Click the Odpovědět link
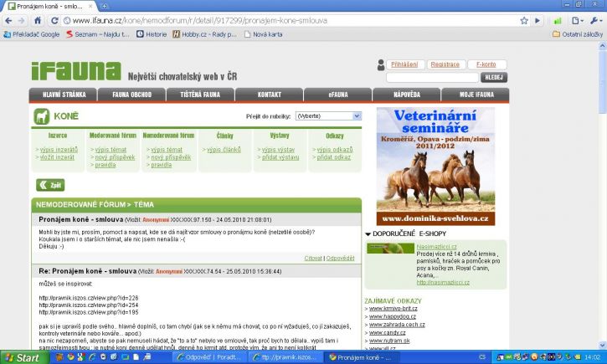 point(340,259)
